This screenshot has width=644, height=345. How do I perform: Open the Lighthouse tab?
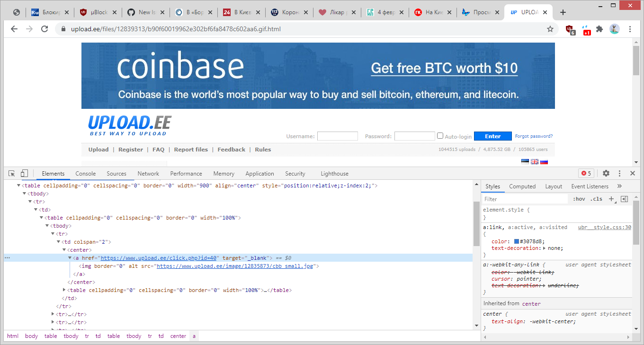tap(334, 174)
